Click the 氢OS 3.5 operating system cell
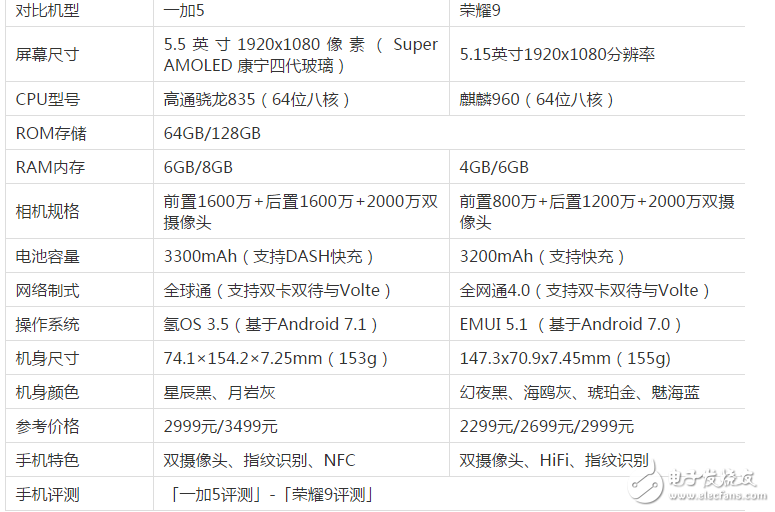775x512 pixels. [x=271, y=324]
